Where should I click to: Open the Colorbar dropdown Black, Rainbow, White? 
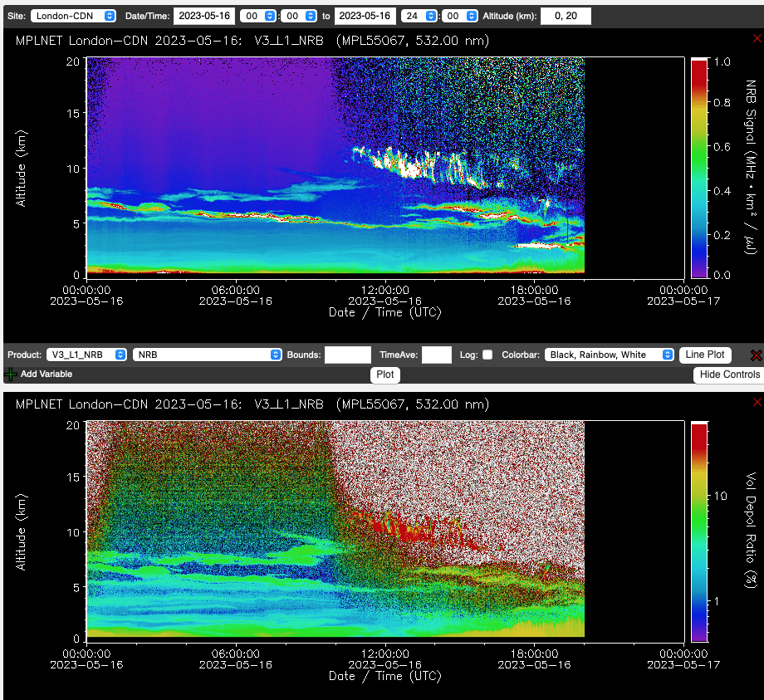[x=609, y=355]
